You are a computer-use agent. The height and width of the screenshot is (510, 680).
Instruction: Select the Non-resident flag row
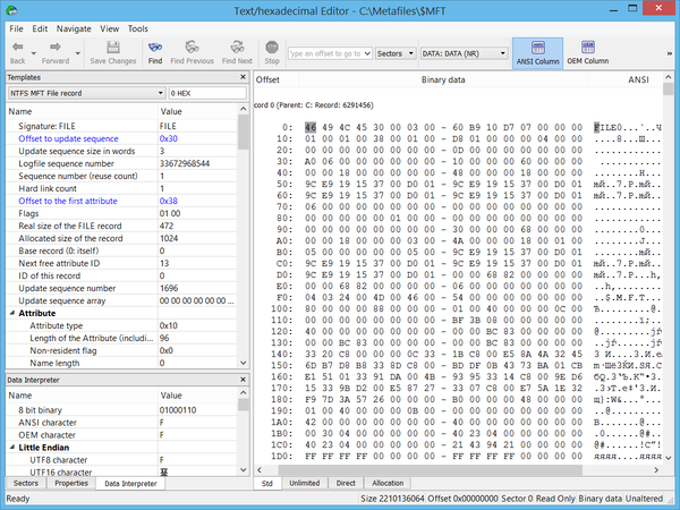click(x=122, y=350)
